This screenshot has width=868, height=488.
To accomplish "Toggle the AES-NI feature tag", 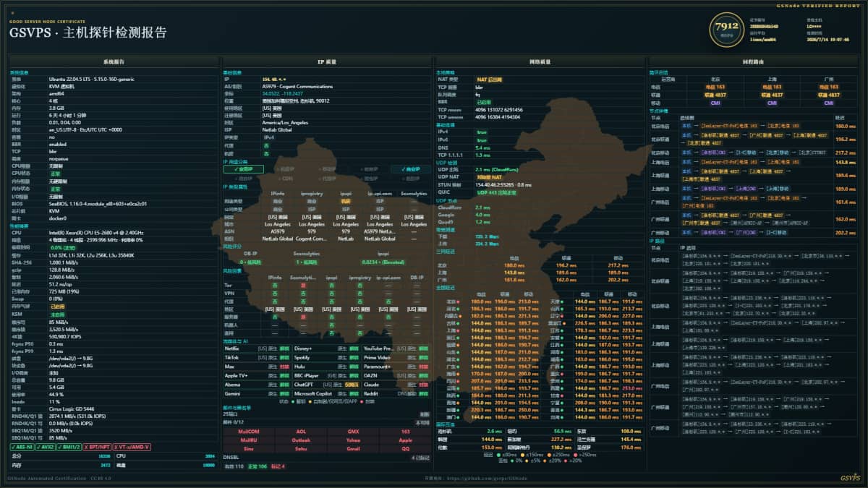I will pyautogui.click(x=23, y=447).
